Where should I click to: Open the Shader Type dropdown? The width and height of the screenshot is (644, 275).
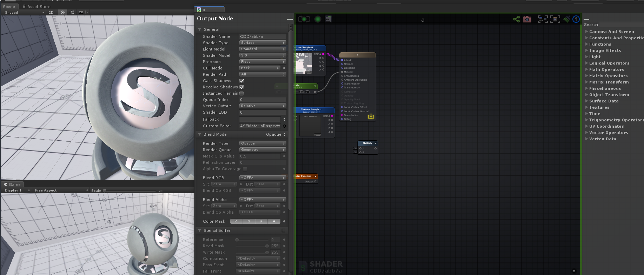(263, 43)
